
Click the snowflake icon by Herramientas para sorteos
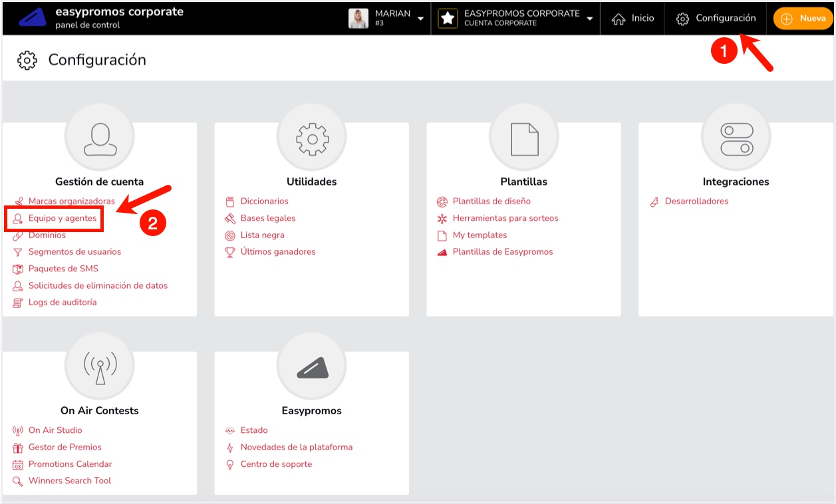pyautogui.click(x=442, y=218)
